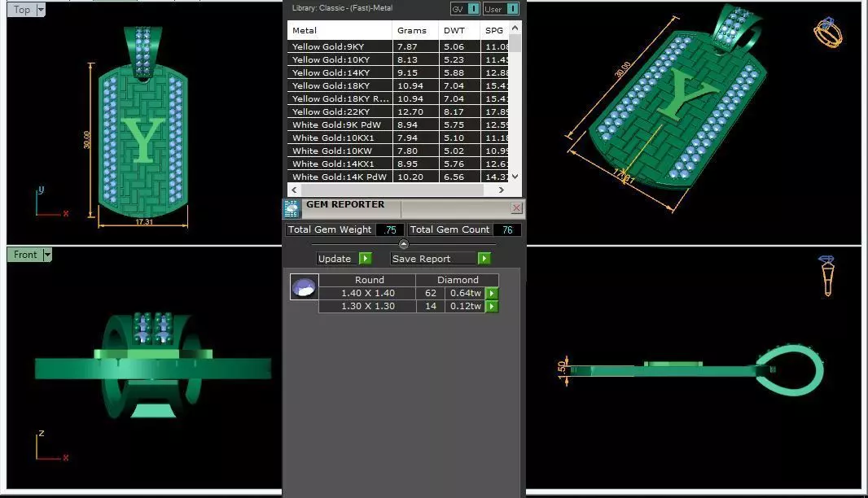Click the 0.64tw weight cell

(x=465, y=293)
